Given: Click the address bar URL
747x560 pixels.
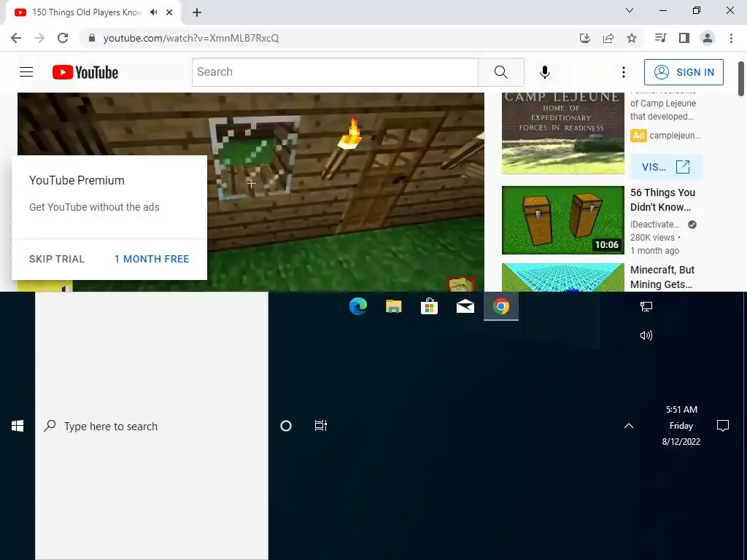Looking at the screenshot, I should [x=191, y=38].
